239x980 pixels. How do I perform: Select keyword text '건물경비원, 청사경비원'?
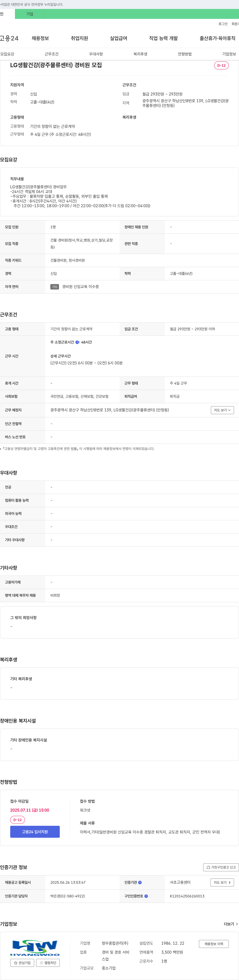click(x=68, y=260)
